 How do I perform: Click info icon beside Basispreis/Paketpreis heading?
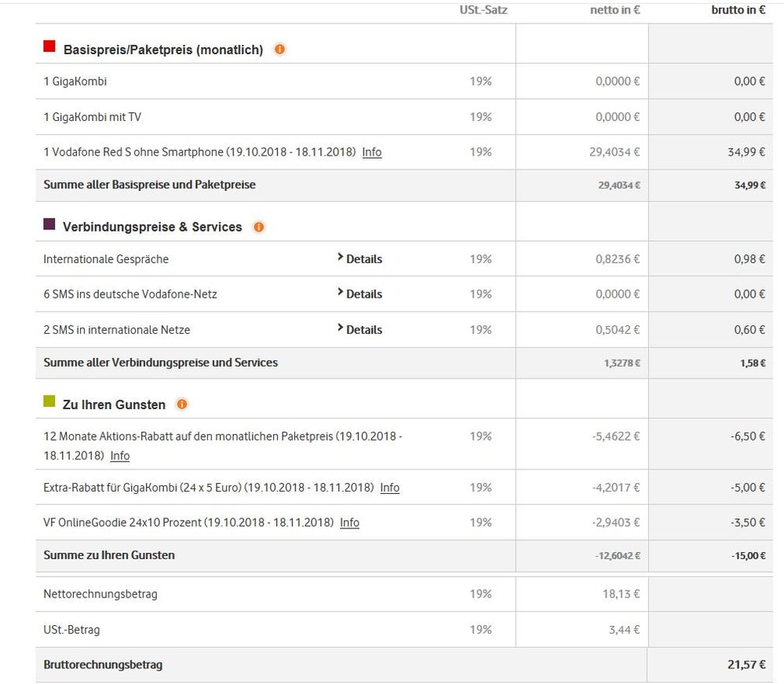(279, 49)
